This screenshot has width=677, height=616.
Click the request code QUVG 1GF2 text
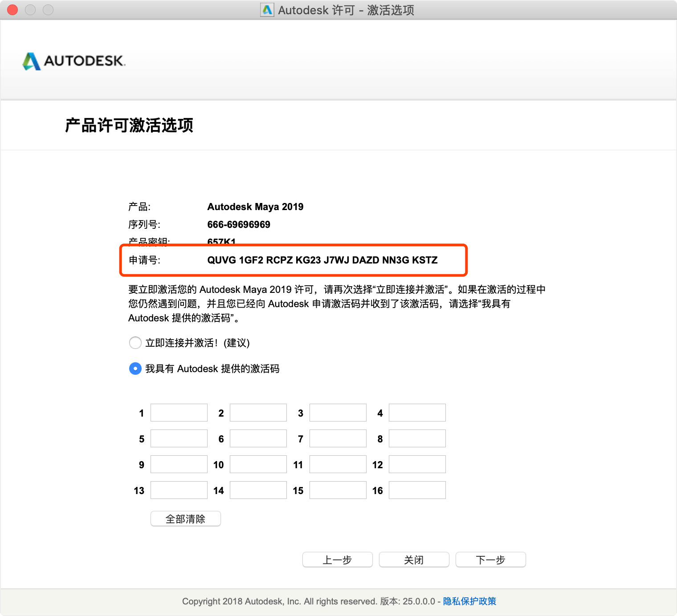click(322, 260)
